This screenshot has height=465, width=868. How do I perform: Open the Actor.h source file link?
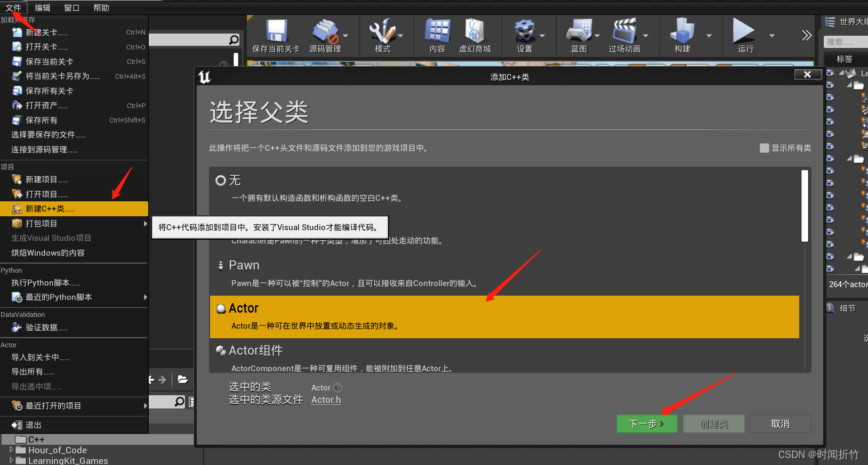click(x=326, y=400)
